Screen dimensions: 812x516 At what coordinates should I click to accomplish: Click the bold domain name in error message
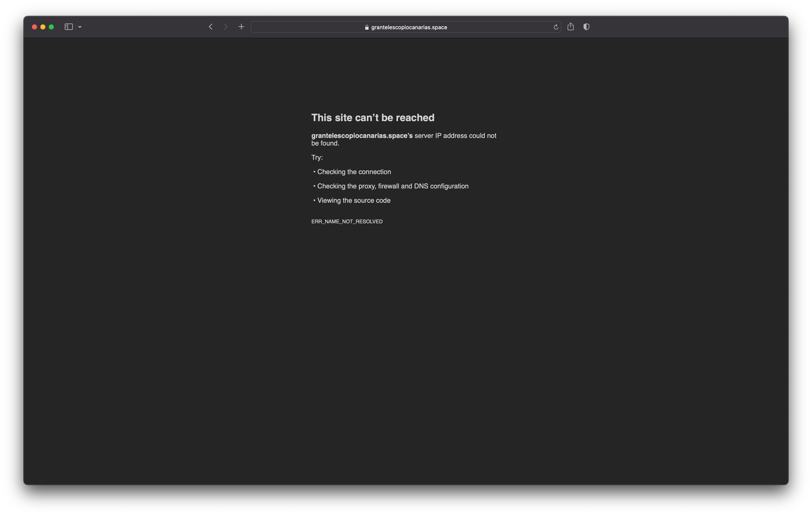tap(361, 136)
